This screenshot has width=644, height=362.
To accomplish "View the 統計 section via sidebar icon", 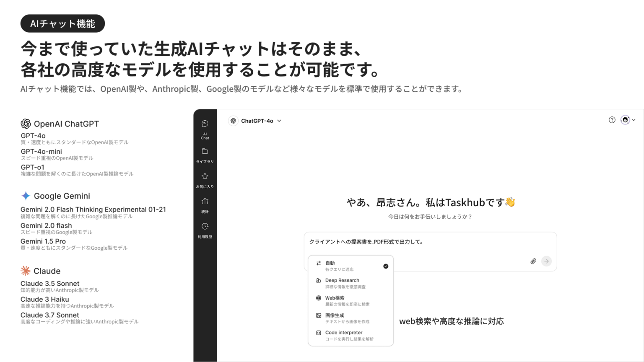I will (205, 204).
